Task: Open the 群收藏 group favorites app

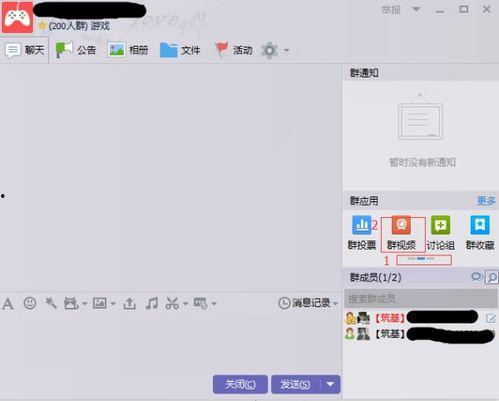Action: click(x=480, y=232)
